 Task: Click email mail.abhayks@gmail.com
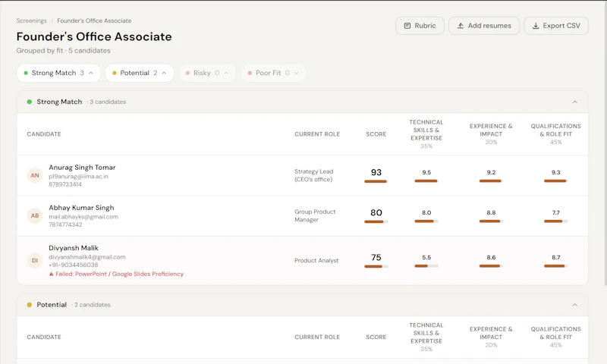[x=83, y=217]
